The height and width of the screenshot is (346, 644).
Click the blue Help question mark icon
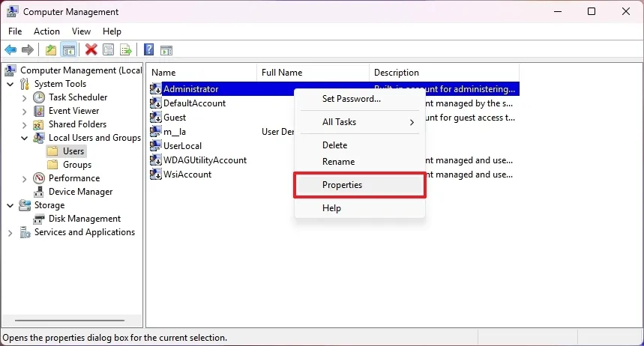(x=149, y=50)
